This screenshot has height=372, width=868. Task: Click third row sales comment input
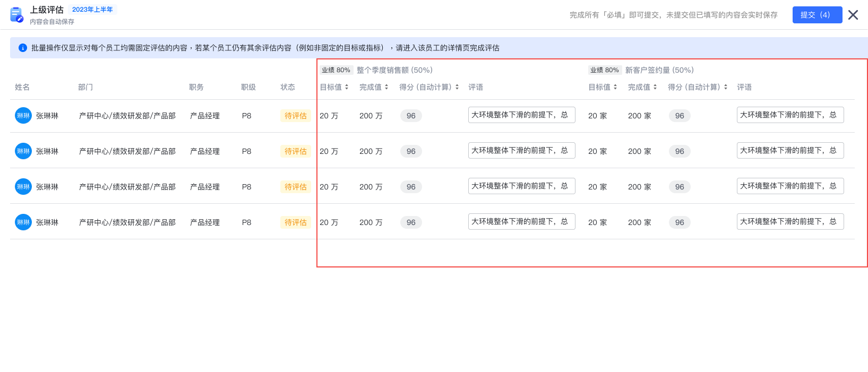pyautogui.click(x=521, y=186)
